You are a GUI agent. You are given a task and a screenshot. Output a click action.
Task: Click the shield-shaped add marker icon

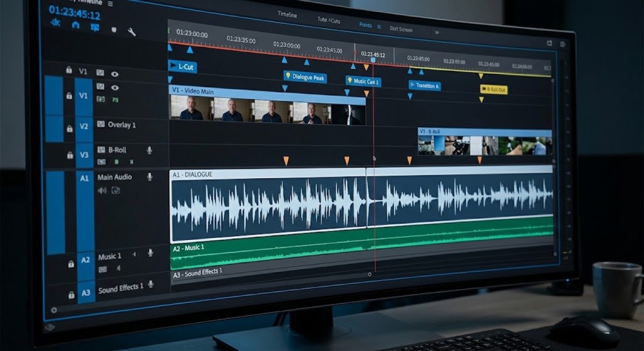pos(114,30)
